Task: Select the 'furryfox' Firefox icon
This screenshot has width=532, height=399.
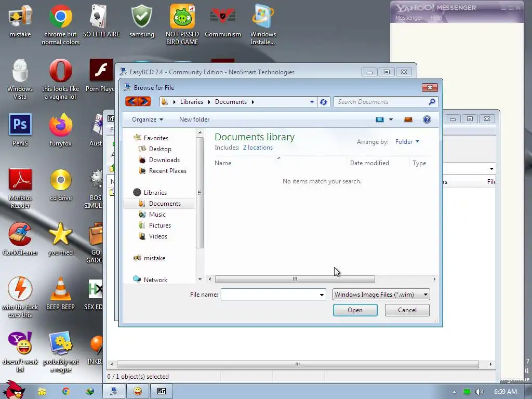Action: pos(60,129)
